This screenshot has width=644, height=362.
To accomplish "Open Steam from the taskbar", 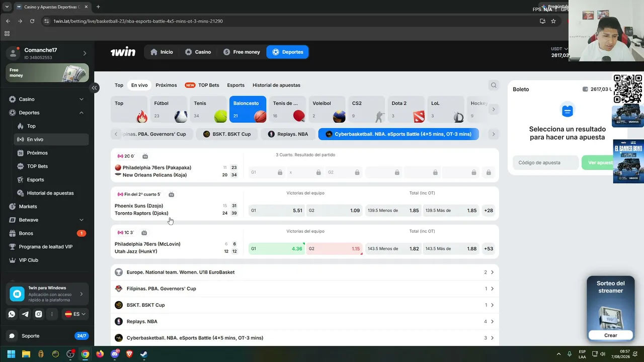I will [x=144, y=354].
